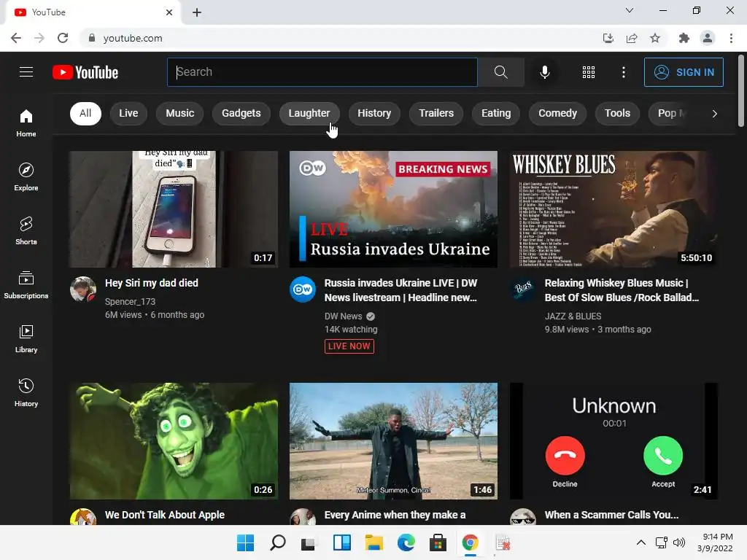Show hidden system tray icons
This screenshot has height=560, width=747.
click(x=641, y=542)
